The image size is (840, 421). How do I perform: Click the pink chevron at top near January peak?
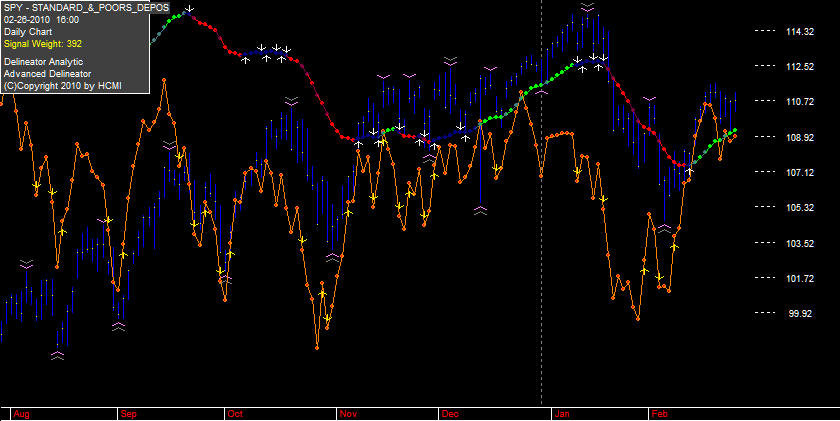[x=587, y=7]
